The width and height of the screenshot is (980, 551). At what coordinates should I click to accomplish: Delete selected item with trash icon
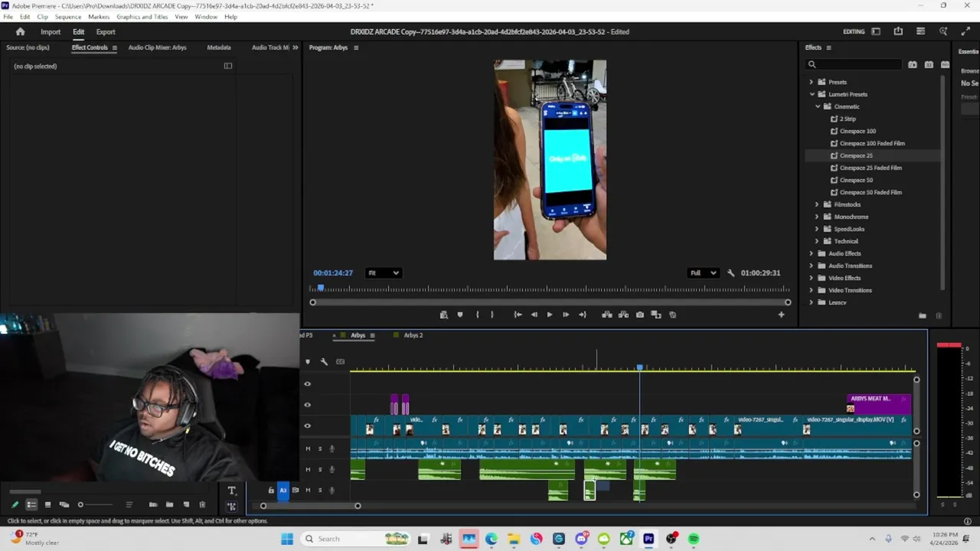click(202, 505)
